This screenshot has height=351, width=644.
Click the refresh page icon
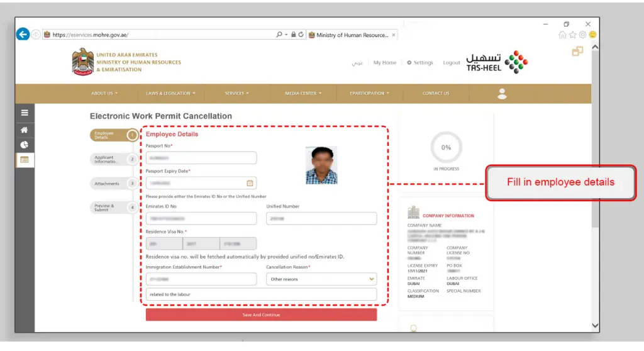(301, 35)
